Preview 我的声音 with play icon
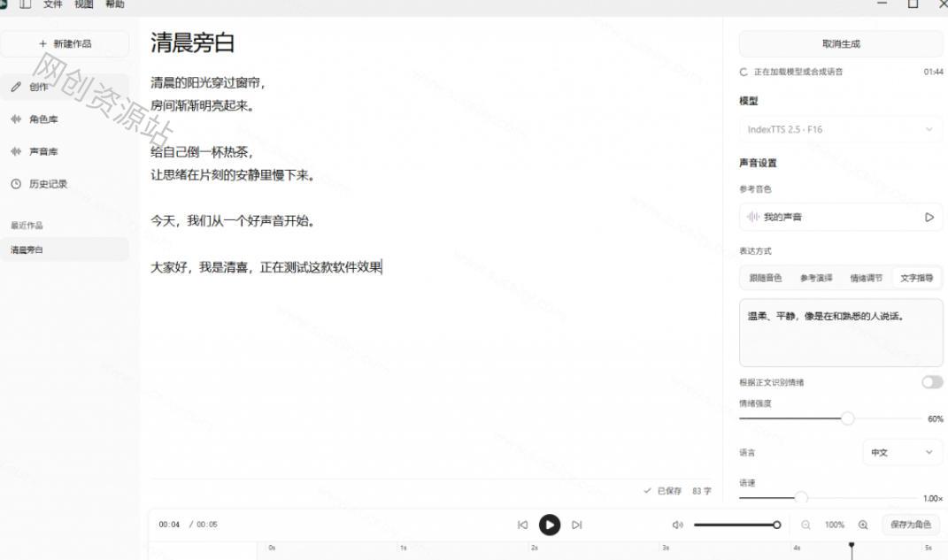This screenshot has width=948, height=560. click(929, 217)
